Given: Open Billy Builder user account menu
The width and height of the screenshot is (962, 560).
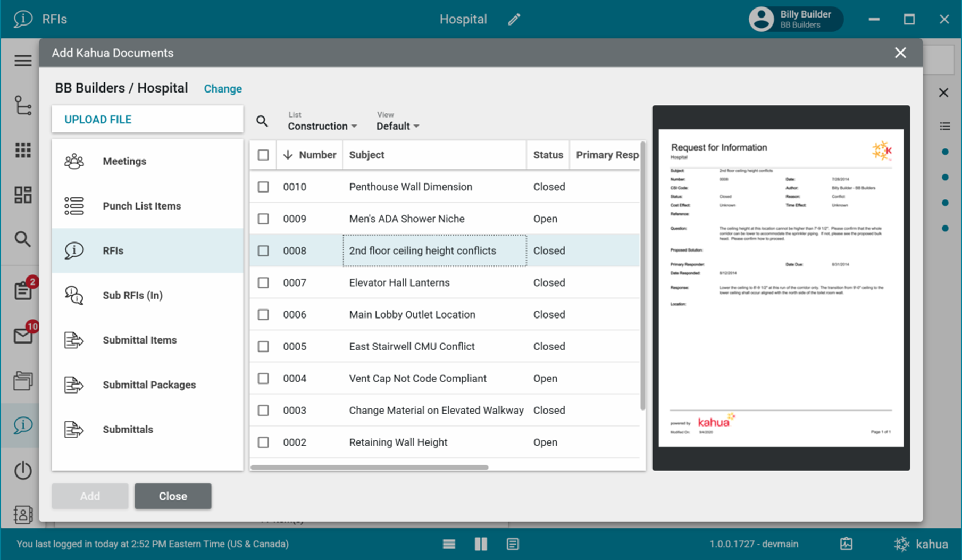Looking at the screenshot, I should pos(795,20).
